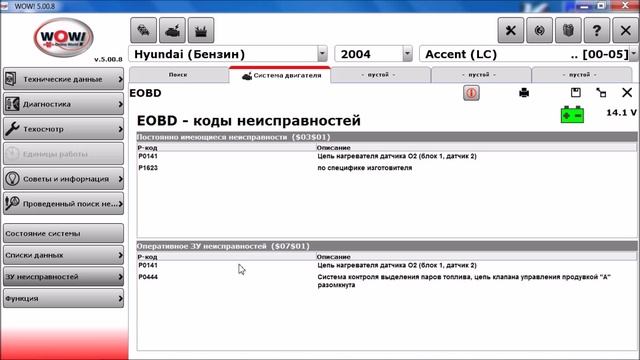The image size is (640, 360).
Task: Open the 2004 year dropdown
Action: tap(407, 54)
